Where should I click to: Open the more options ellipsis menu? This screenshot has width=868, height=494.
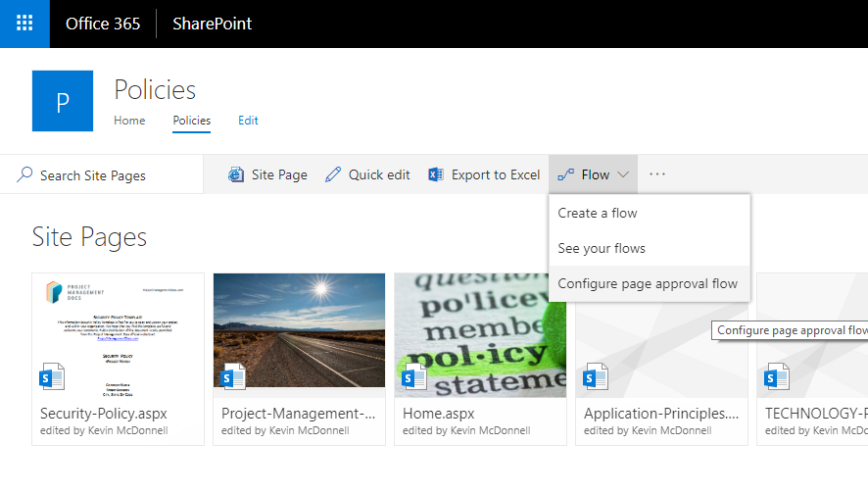657,174
